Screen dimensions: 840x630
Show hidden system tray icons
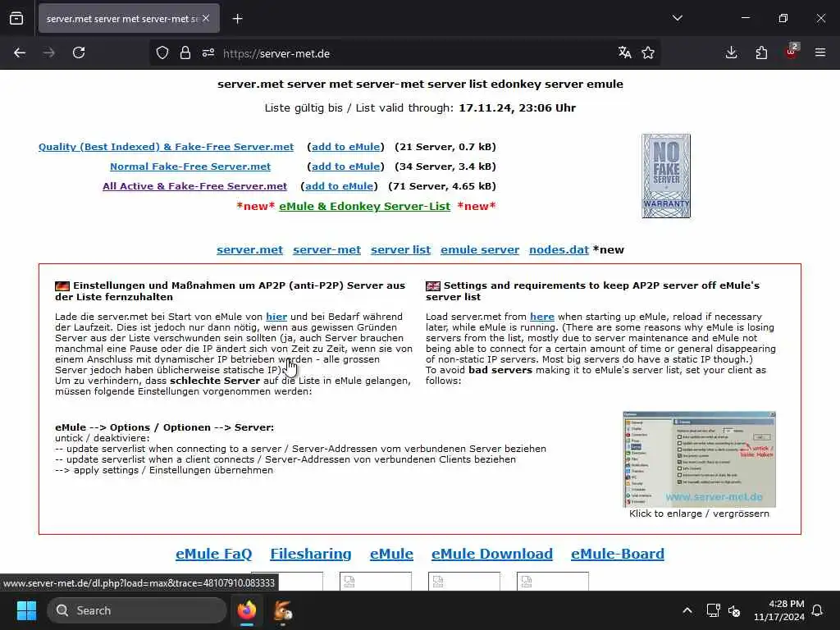(x=687, y=610)
